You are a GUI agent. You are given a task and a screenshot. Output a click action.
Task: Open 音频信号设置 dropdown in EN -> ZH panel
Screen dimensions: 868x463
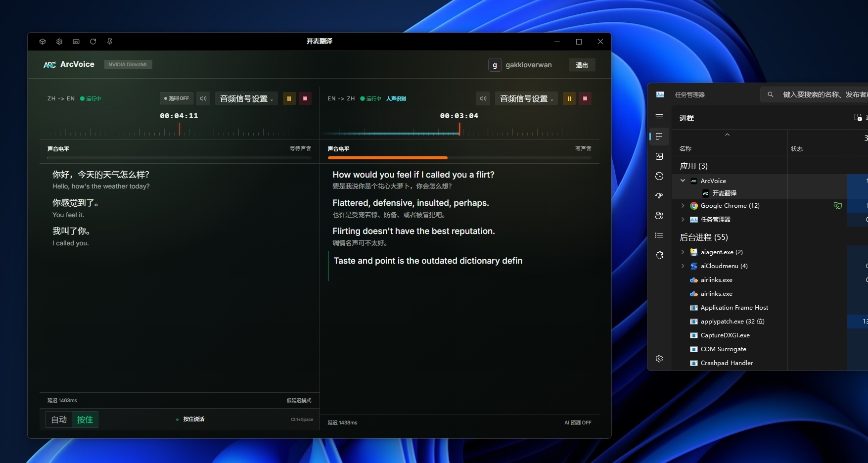[526, 98]
